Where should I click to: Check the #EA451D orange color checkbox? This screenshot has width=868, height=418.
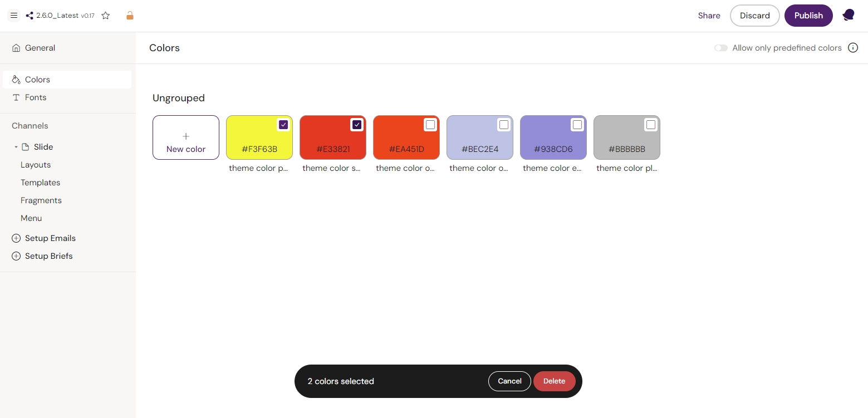(x=430, y=125)
